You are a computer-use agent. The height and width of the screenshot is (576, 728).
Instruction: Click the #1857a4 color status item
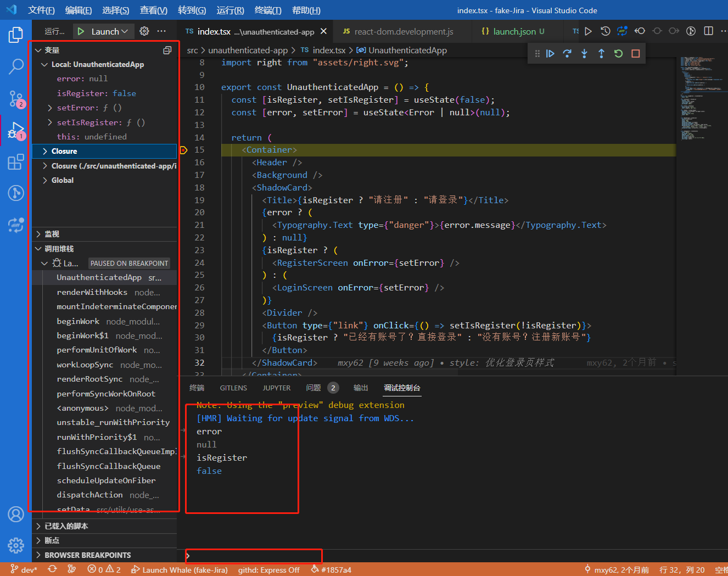coord(331,570)
